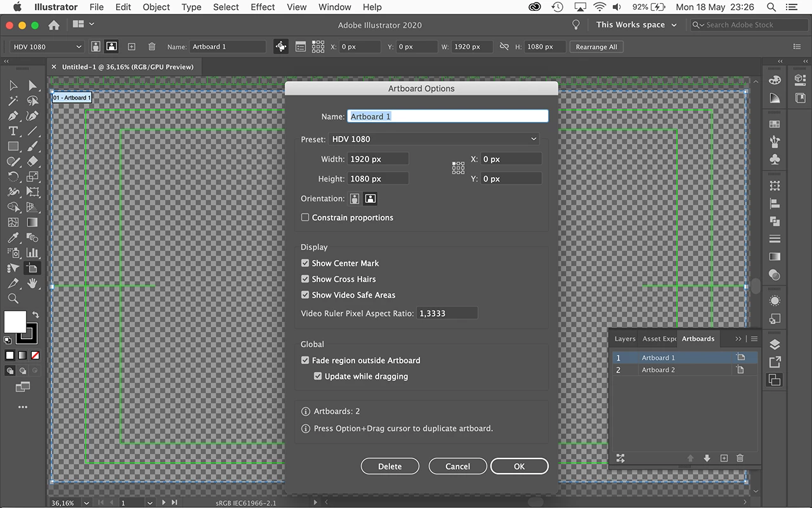Screen dimensions: 812x508
Task: Toggle Move/Copy Artwork with Artboard icon
Action: pos(280,46)
